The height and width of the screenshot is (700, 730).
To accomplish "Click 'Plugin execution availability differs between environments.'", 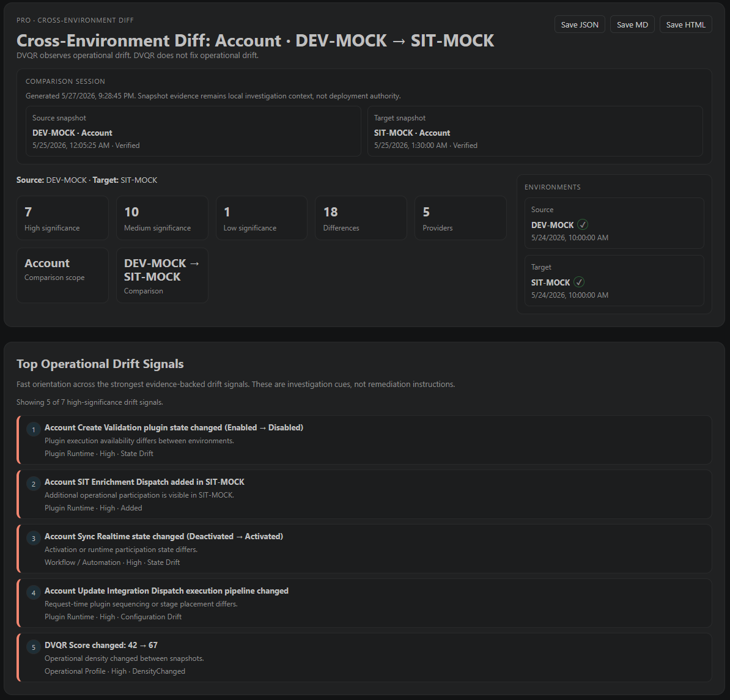I will click(x=139, y=441).
